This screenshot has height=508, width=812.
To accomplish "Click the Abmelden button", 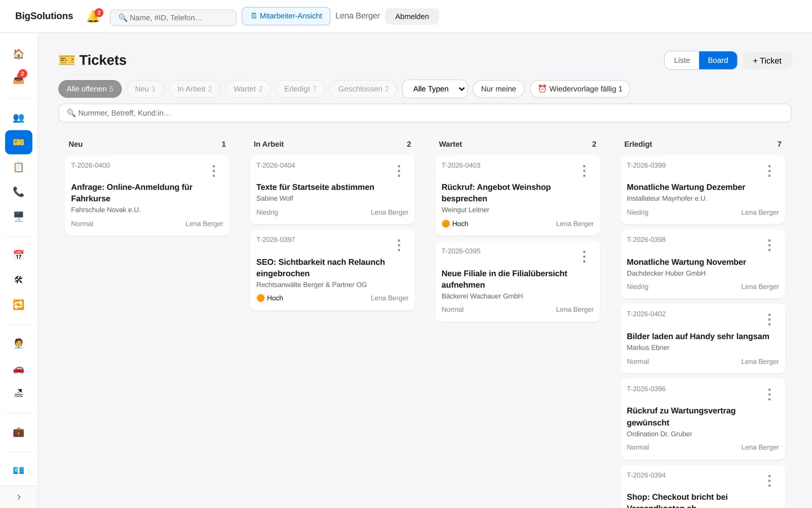I will coord(412,16).
